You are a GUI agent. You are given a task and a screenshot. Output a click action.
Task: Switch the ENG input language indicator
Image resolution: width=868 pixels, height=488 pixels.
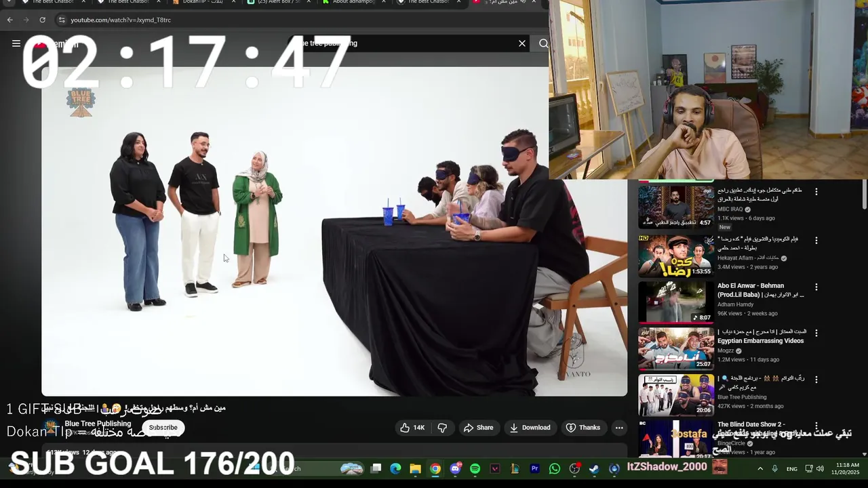(792, 469)
